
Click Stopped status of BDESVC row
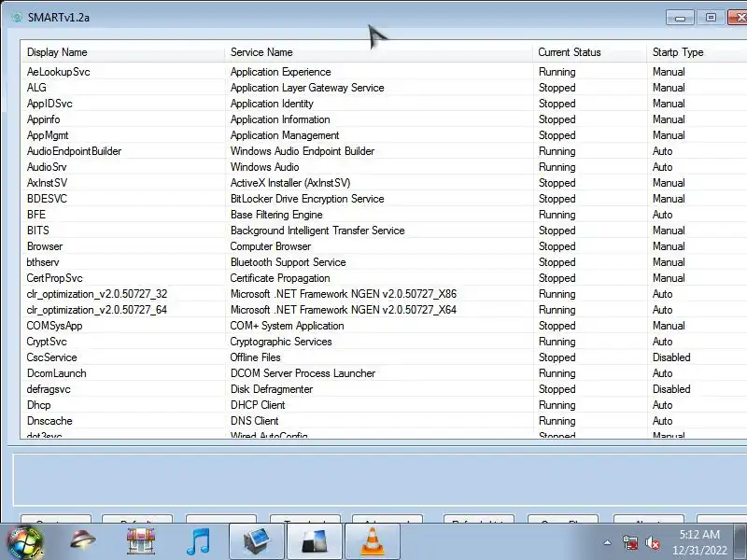(557, 199)
